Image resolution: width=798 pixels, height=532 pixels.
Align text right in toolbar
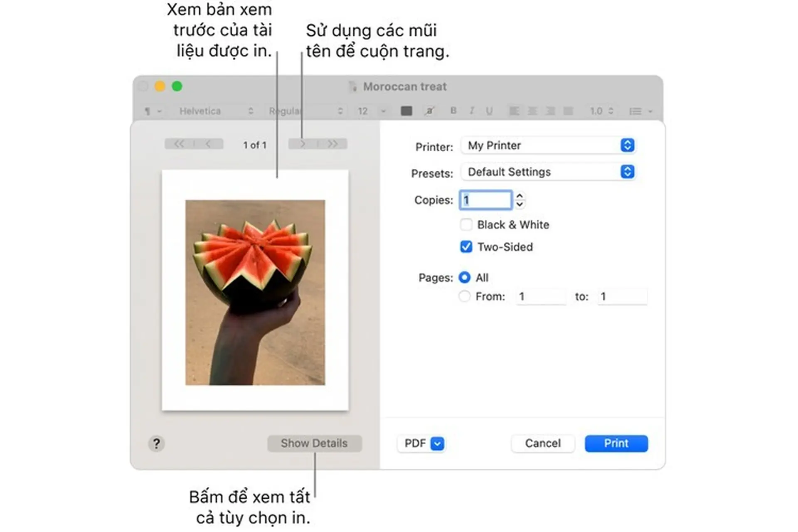tap(550, 111)
